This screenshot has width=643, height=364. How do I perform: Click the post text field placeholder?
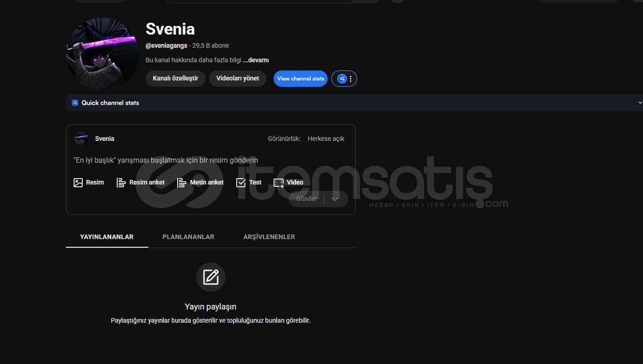pos(165,160)
